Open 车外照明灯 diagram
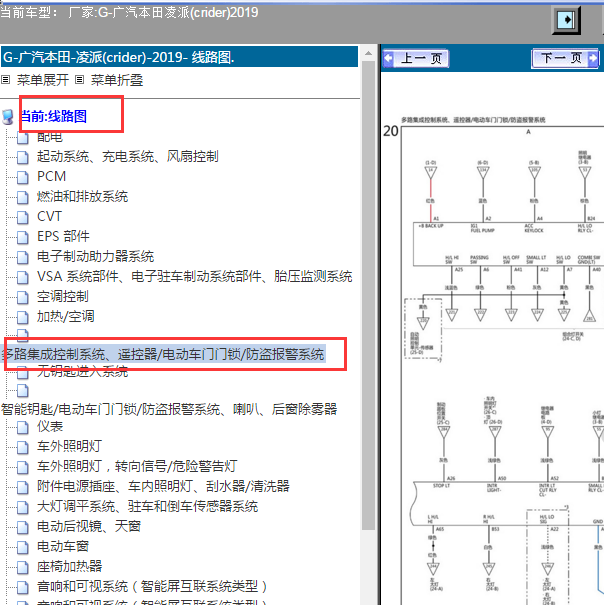 (x=69, y=446)
